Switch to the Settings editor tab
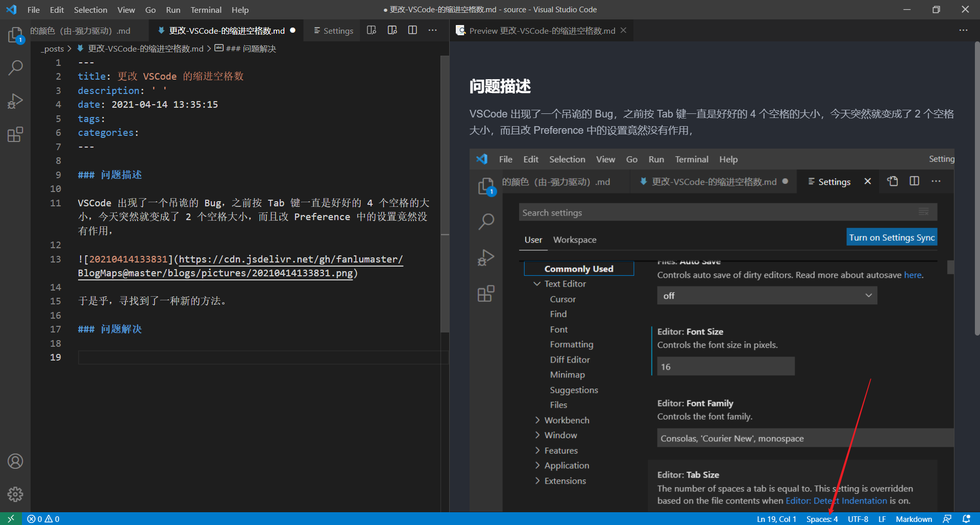This screenshot has width=980, height=525. [333, 31]
